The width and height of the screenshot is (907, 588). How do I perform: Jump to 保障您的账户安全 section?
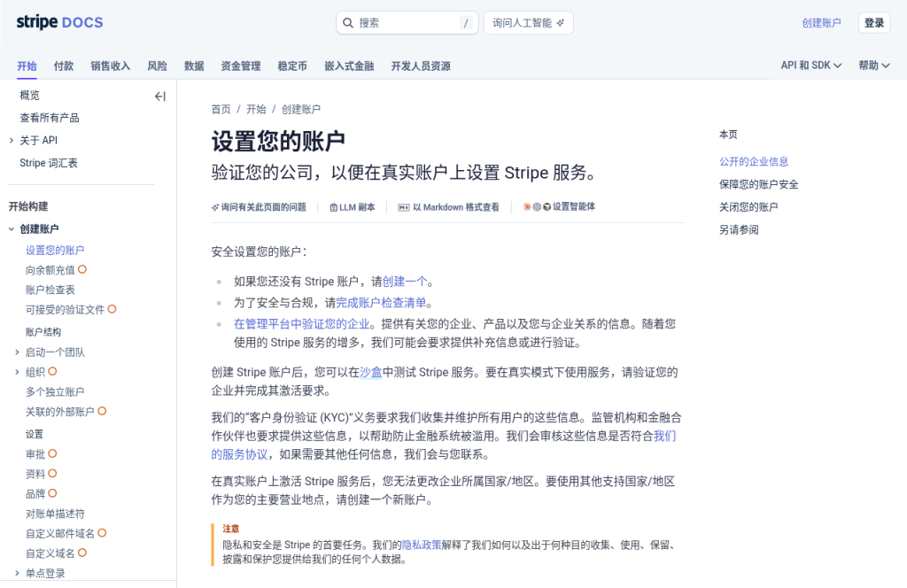pos(758,184)
